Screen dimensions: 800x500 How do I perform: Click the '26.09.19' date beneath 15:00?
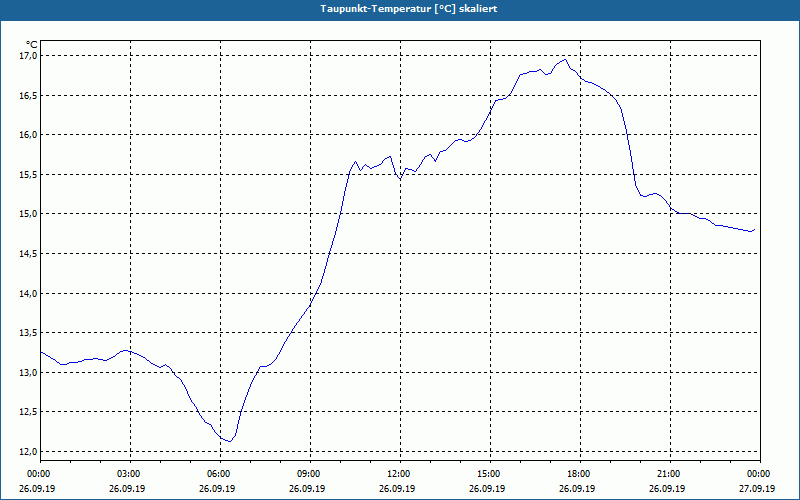click(487, 488)
